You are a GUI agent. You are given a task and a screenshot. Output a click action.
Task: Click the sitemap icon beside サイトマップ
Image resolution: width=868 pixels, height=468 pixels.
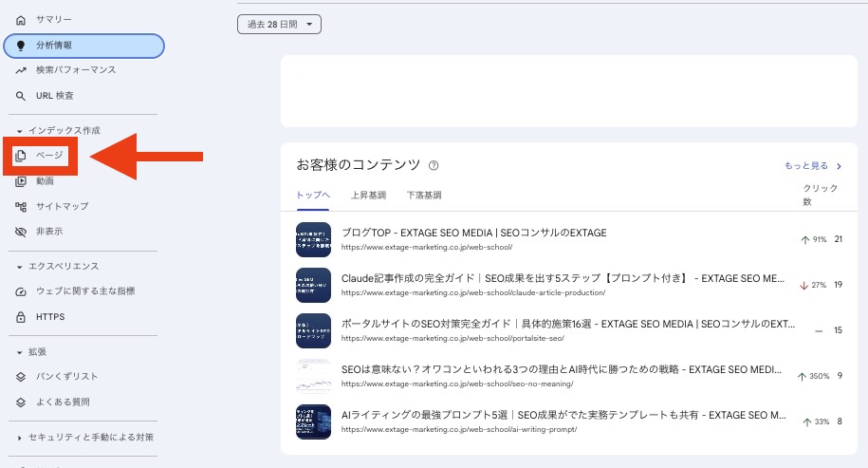21,207
